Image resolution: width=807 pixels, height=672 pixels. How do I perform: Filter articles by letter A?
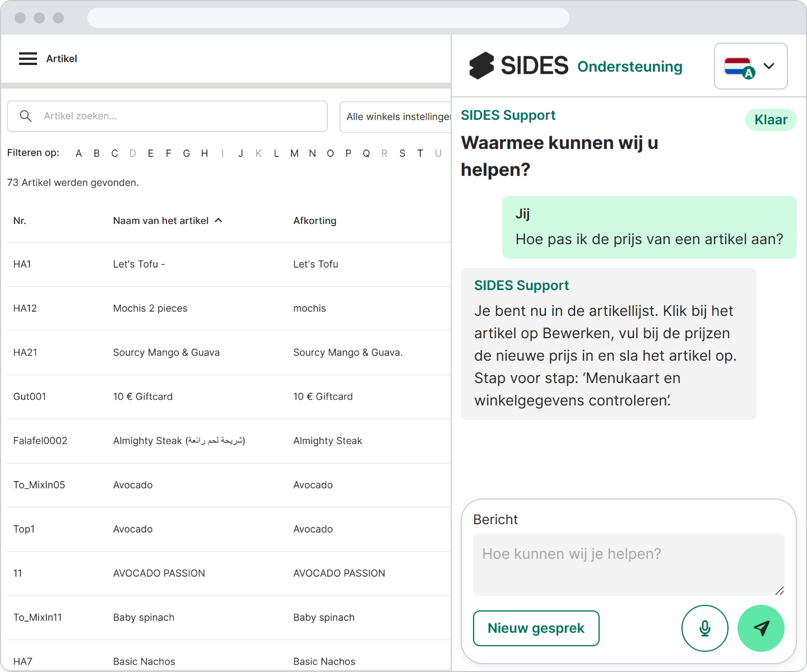79,153
